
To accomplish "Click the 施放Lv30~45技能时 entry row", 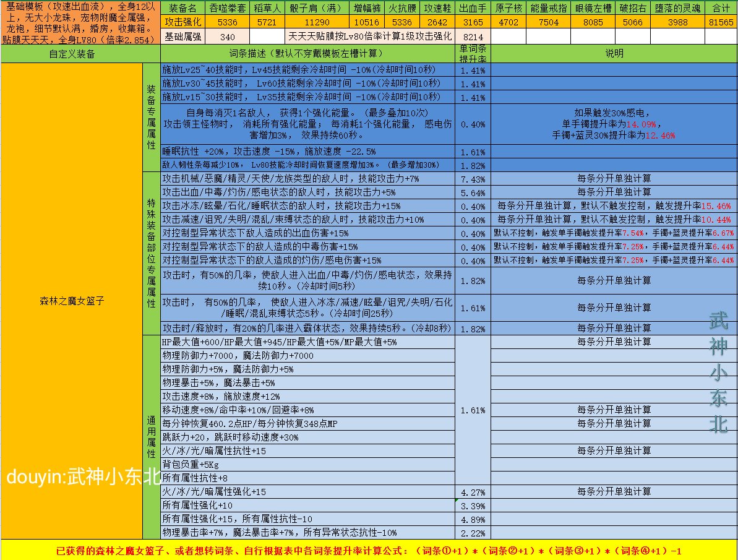I will pyautogui.click(x=308, y=84).
